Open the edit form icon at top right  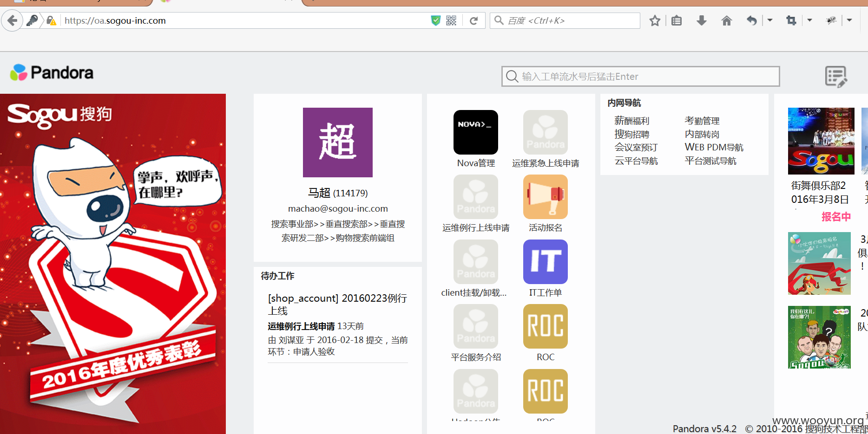[836, 77]
